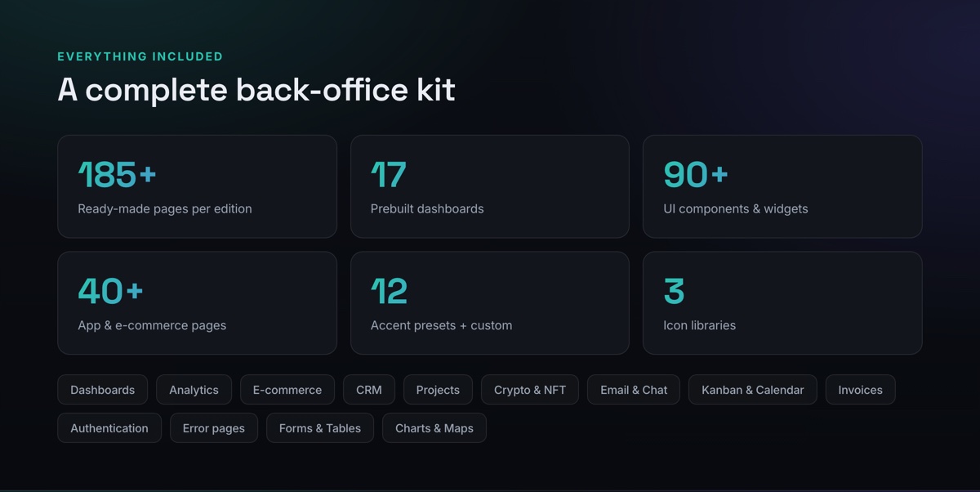
Task: Click the 'App & e-commerce pages' caption
Action: point(152,325)
